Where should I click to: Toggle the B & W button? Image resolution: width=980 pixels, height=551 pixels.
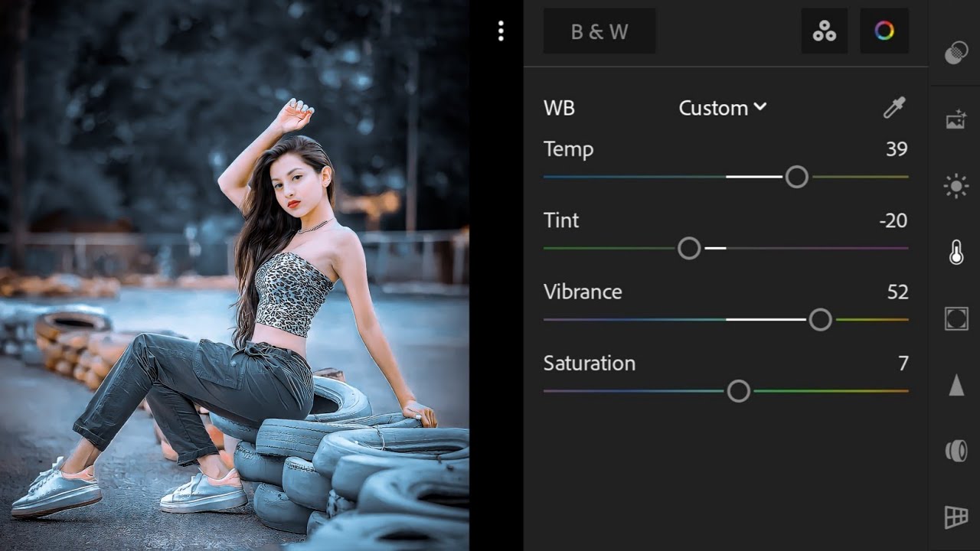599,31
